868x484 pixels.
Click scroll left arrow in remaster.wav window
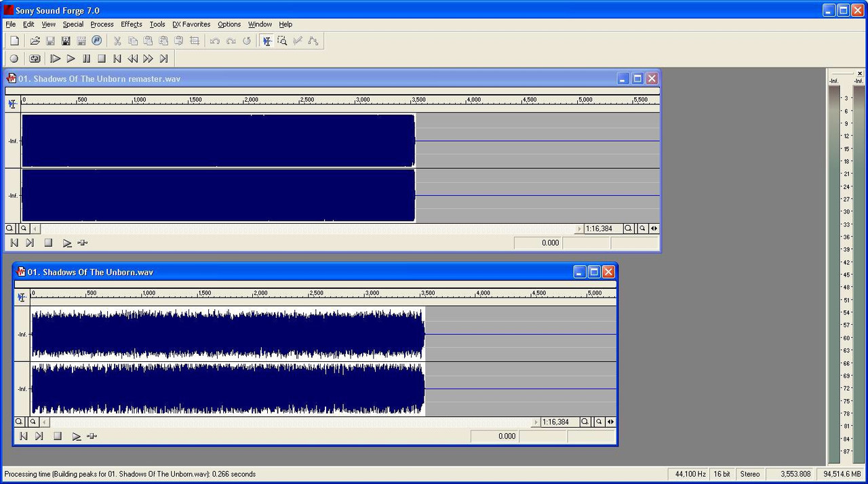[35, 228]
